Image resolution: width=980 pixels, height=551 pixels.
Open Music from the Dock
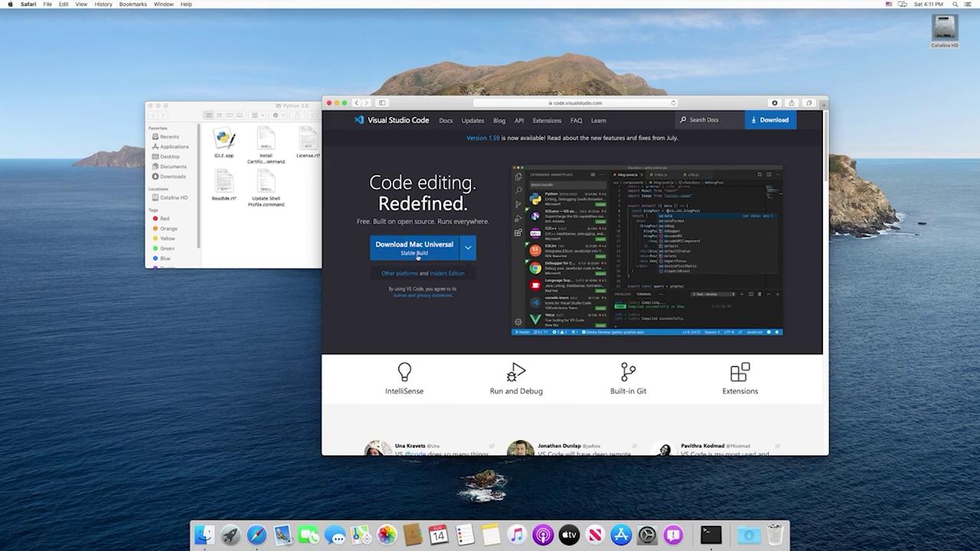click(x=517, y=534)
